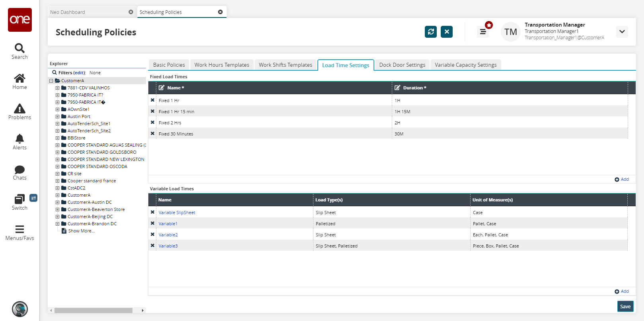The image size is (644, 321).
Task: Click the Explorer horizontal scrollbar
Action: coord(93,310)
